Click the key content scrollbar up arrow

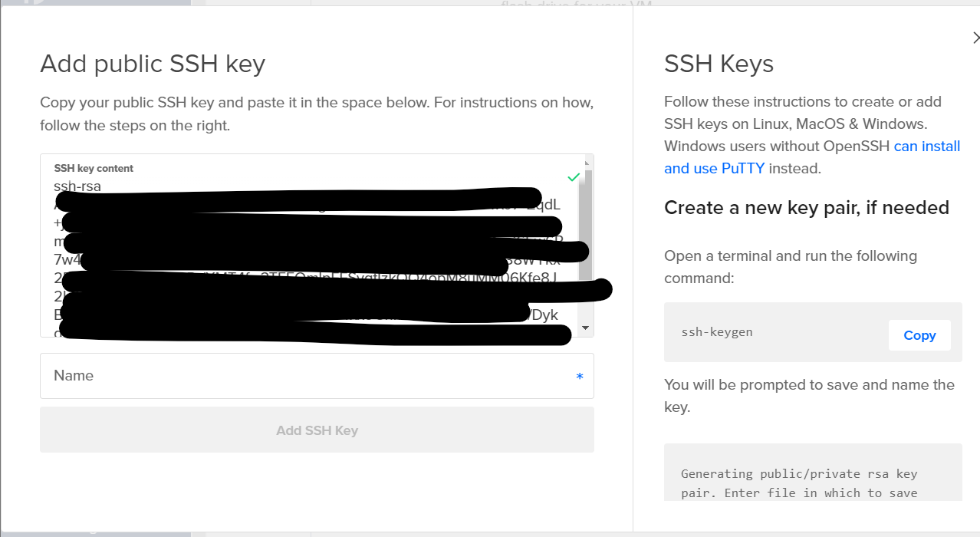coord(587,163)
